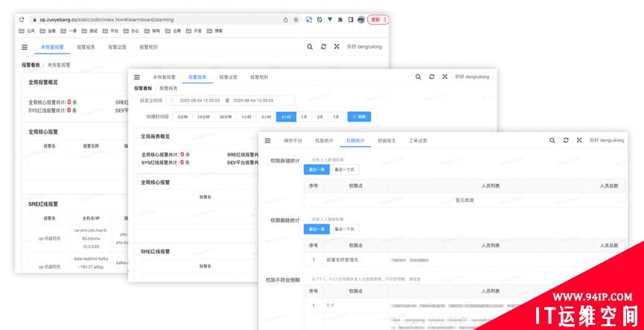Viewport: 644px width, 330px height.
Task: Open the 办公 bookmark folder
Action: pyautogui.click(x=132, y=31)
